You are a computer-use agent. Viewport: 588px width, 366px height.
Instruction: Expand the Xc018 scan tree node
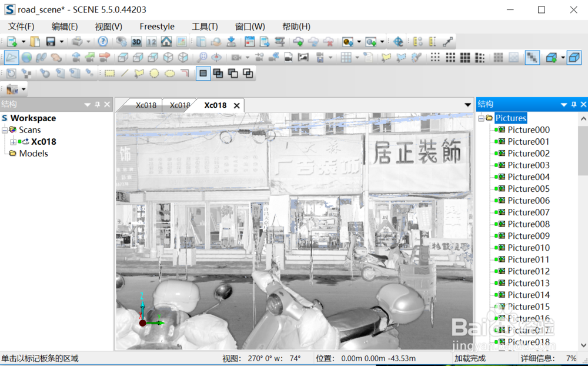[13, 142]
